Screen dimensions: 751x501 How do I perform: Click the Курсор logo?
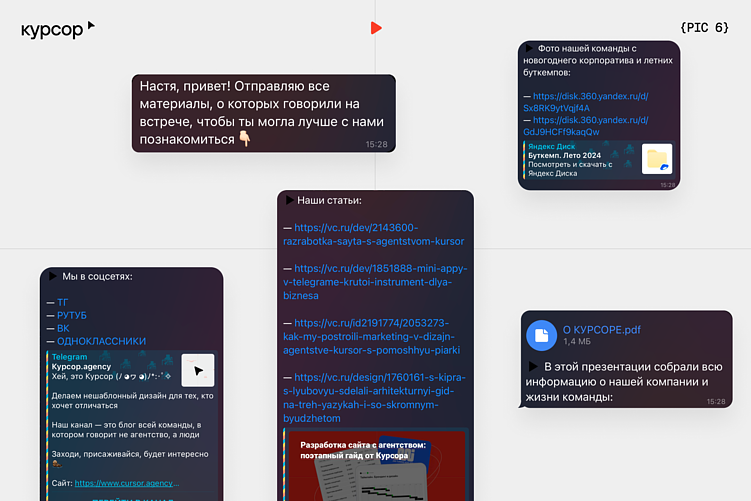(x=58, y=29)
